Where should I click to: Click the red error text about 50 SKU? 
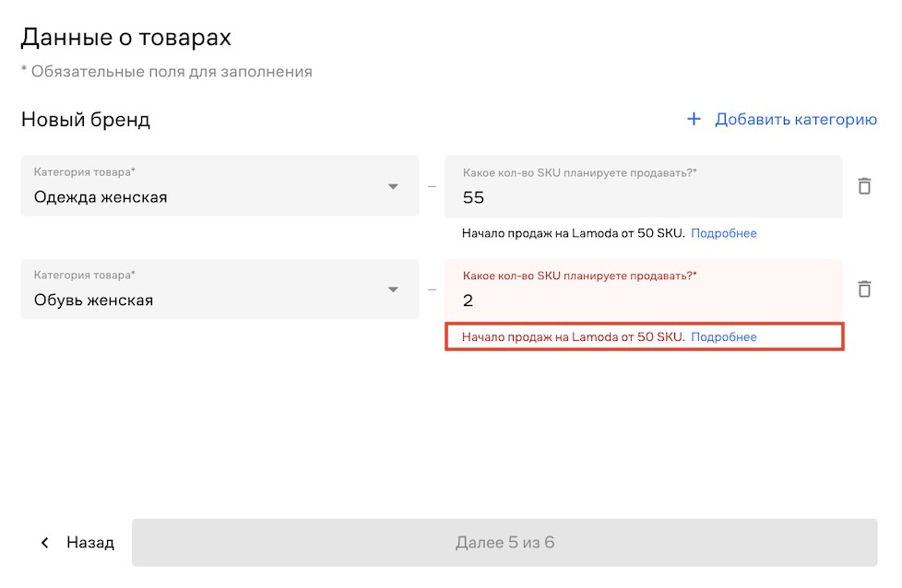tap(573, 337)
